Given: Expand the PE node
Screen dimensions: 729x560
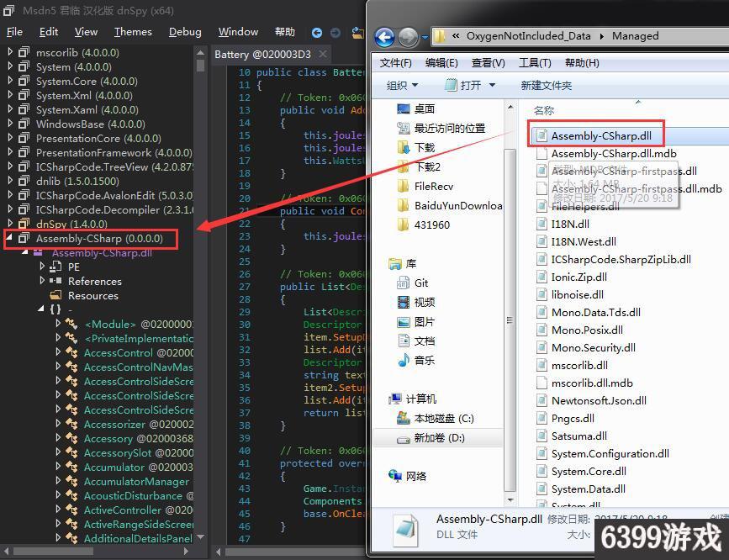Looking at the screenshot, I should pos(42,267).
